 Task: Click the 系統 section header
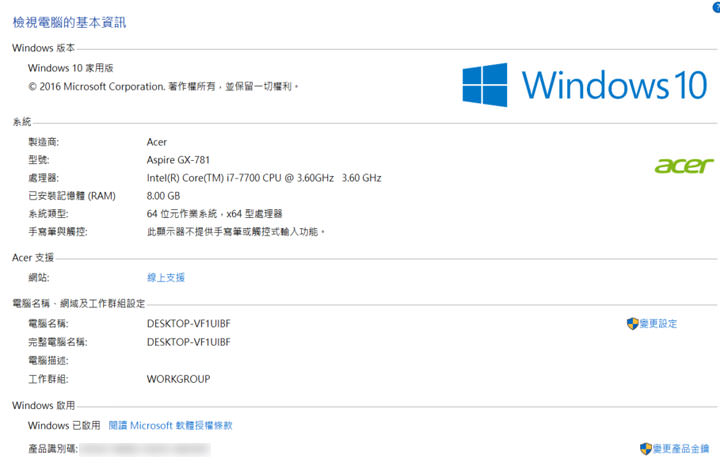22,122
